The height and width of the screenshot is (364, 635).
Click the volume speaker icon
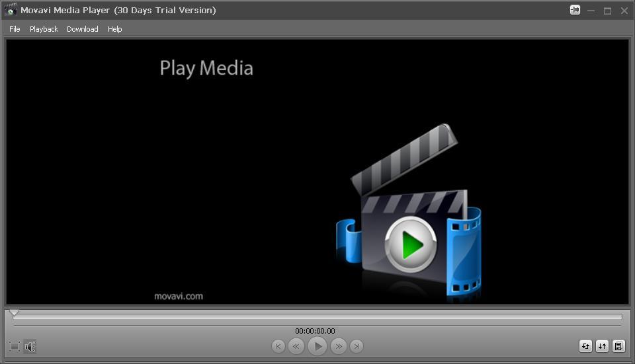click(30, 346)
